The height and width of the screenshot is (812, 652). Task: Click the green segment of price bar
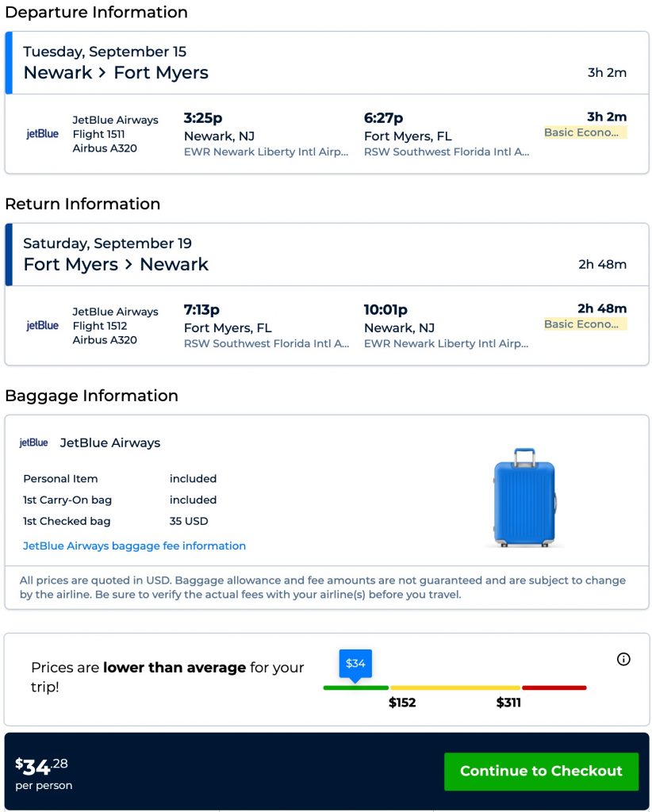355,688
